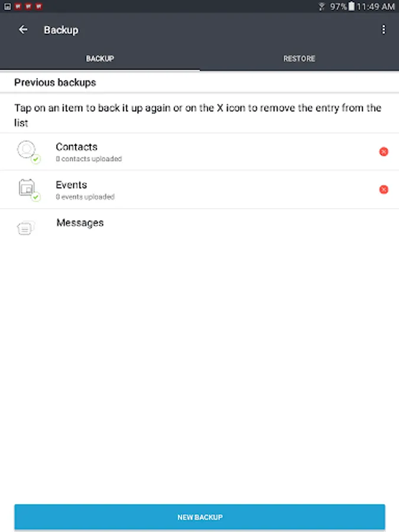Click the green checkmark badge on Events
Viewport: 399px width, 532px height.
pyautogui.click(x=35, y=197)
